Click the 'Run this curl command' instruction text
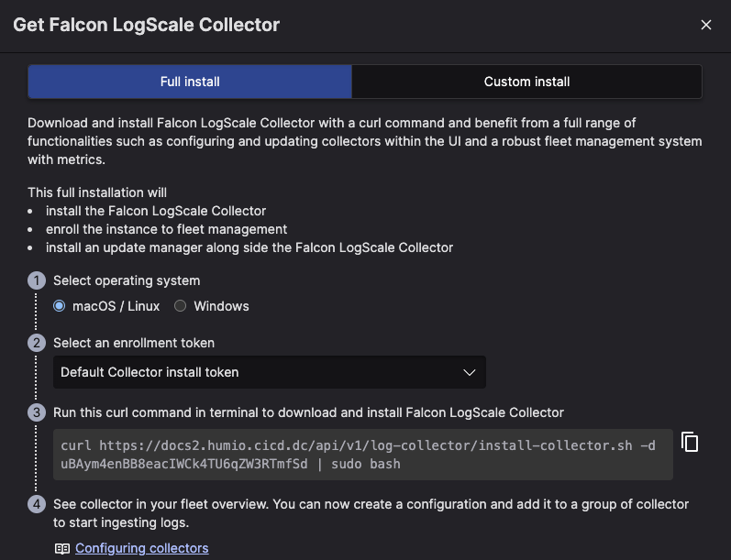This screenshot has width=731, height=560. (308, 412)
